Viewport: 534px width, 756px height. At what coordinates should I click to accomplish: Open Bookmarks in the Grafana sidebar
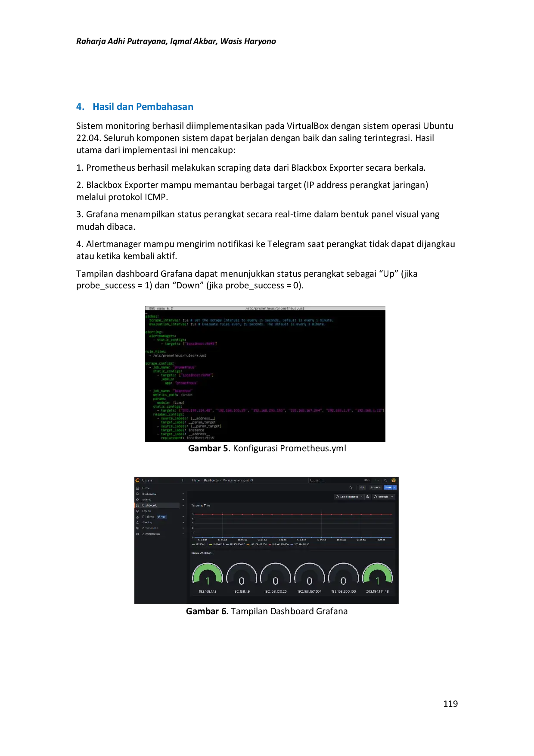pyautogui.click(x=149, y=494)
